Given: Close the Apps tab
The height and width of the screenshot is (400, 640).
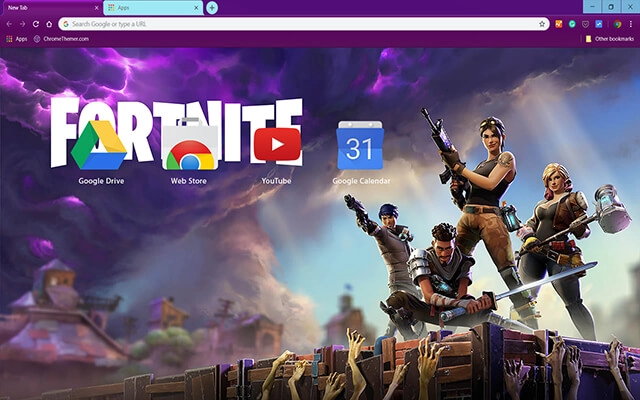Looking at the screenshot, I should 196,8.
